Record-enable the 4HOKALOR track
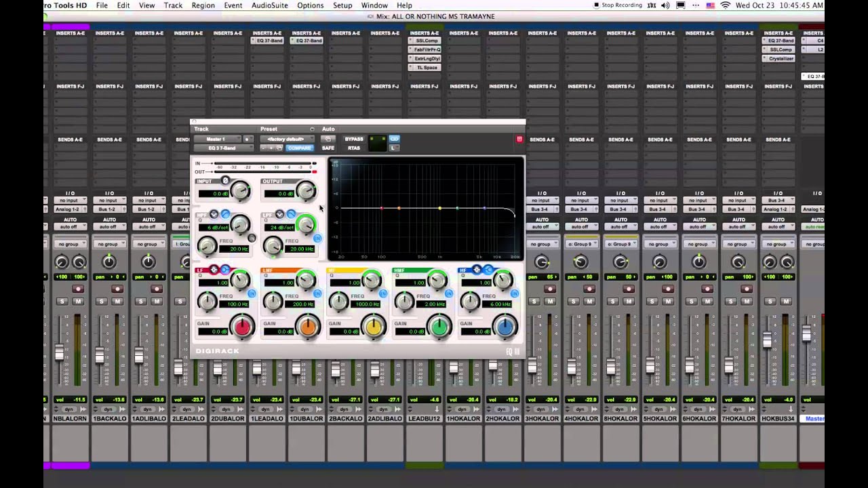This screenshot has height=488, width=868. tap(589, 289)
